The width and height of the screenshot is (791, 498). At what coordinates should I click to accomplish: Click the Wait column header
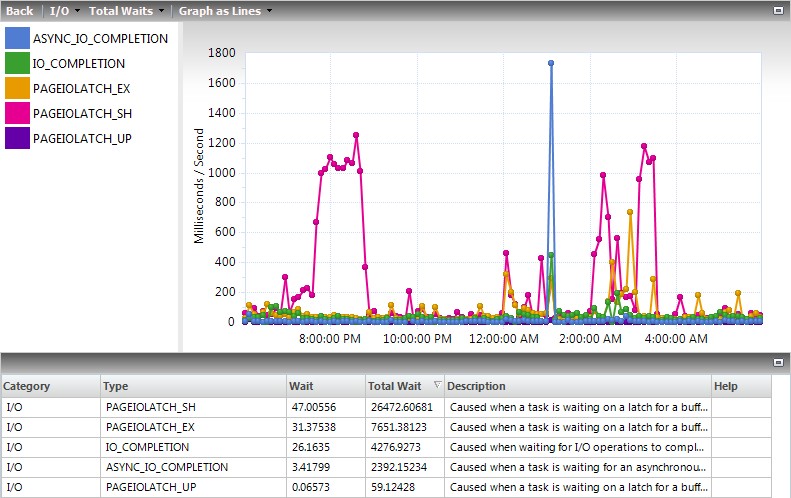[x=324, y=386]
